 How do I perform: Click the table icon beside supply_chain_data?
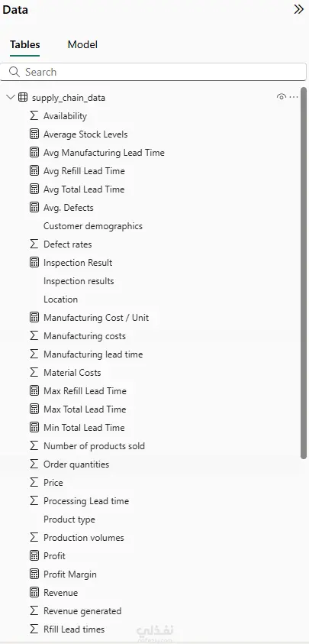[23, 98]
